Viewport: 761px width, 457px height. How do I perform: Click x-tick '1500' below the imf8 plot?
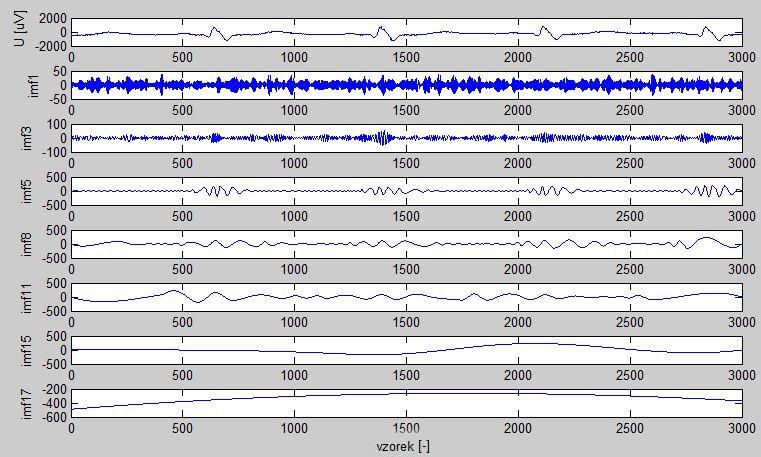406,269
